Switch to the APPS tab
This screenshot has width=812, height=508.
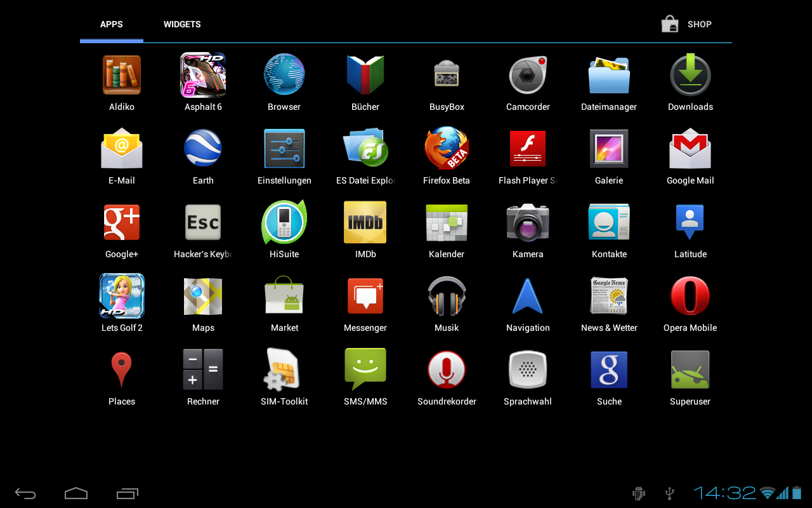point(112,24)
